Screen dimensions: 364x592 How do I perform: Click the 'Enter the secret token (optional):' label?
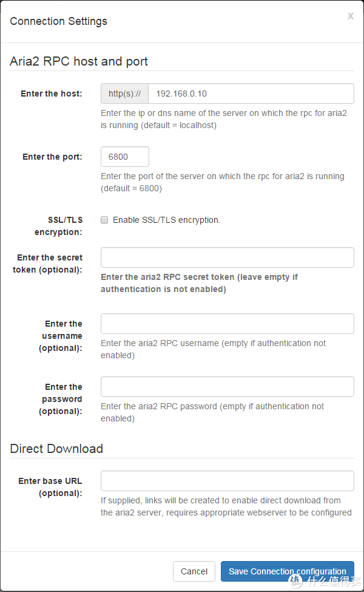click(49, 264)
